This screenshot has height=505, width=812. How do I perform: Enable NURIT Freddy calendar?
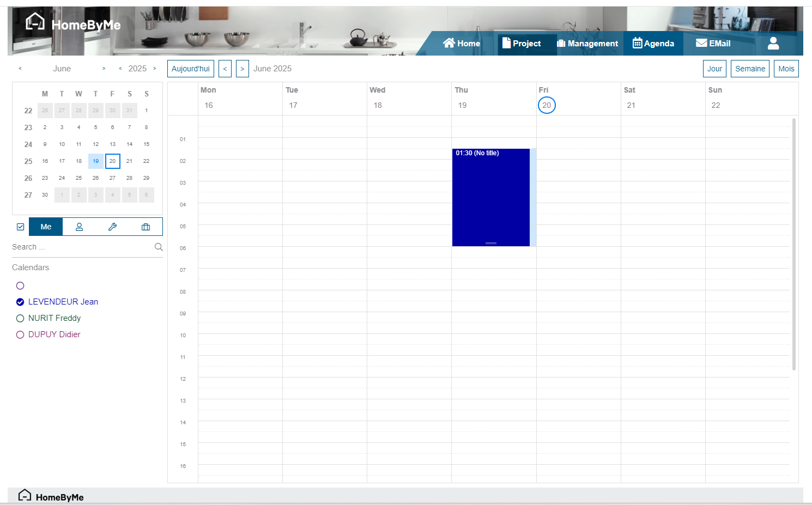20,318
